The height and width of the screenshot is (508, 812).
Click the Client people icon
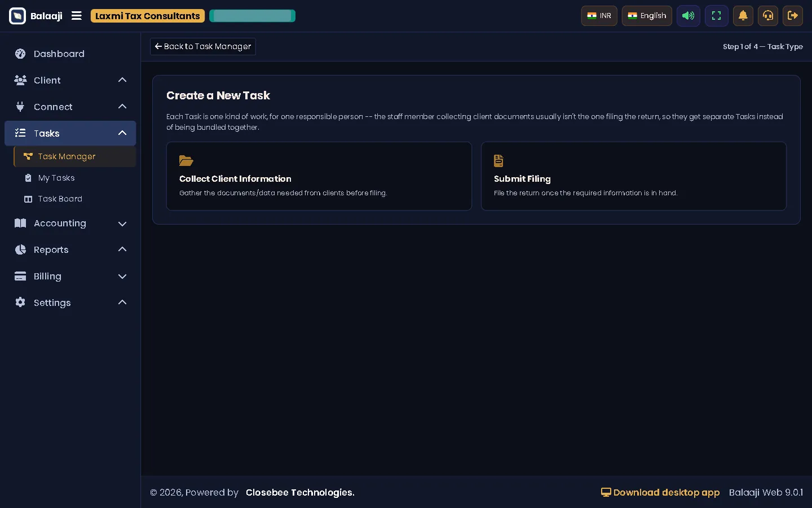[x=20, y=80]
